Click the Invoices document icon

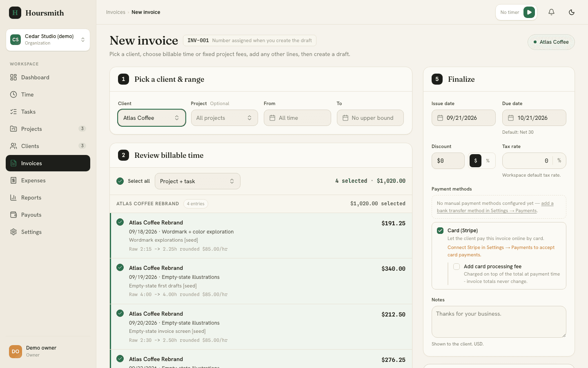point(13,163)
